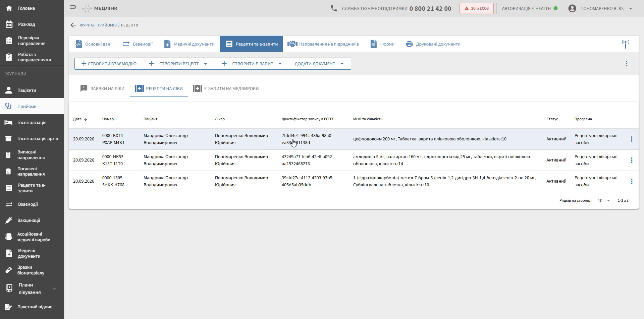This screenshot has height=319, width=644.
Task: Click the Збій ЕСОЗ warning button
Action: pos(476,8)
